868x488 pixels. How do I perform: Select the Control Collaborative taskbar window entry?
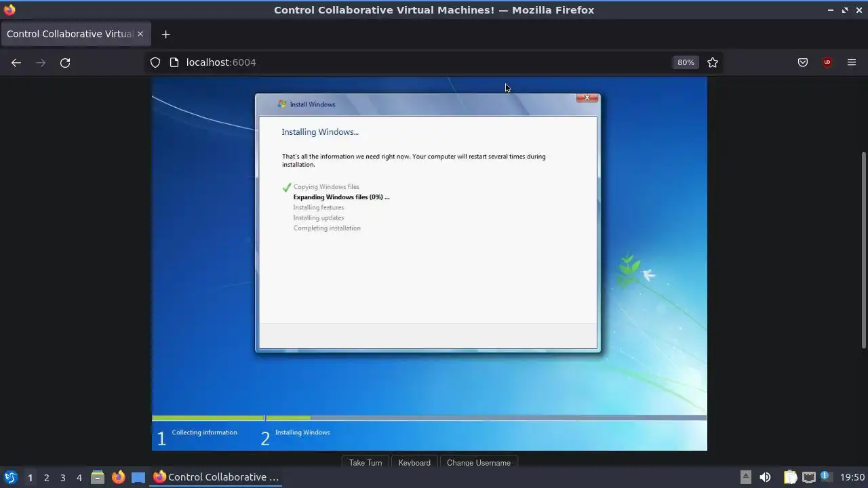216,477
